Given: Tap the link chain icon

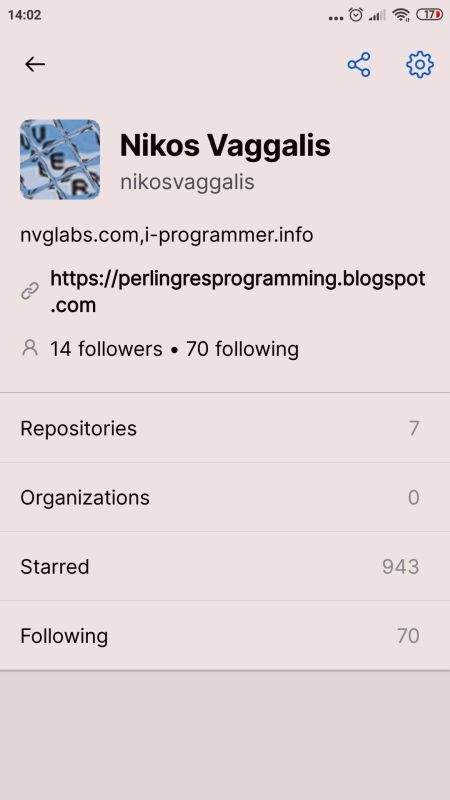Looking at the screenshot, I should [x=30, y=291].
